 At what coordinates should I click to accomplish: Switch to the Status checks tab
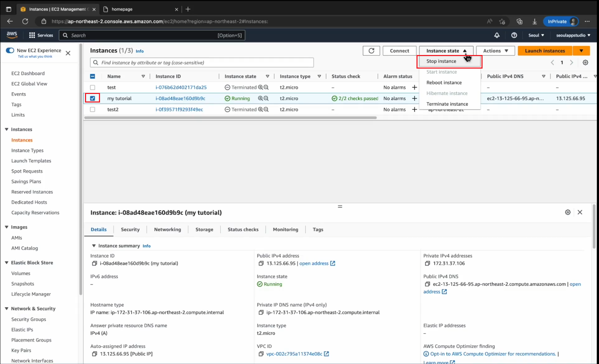pyautogui.click(x=243, y=229)
